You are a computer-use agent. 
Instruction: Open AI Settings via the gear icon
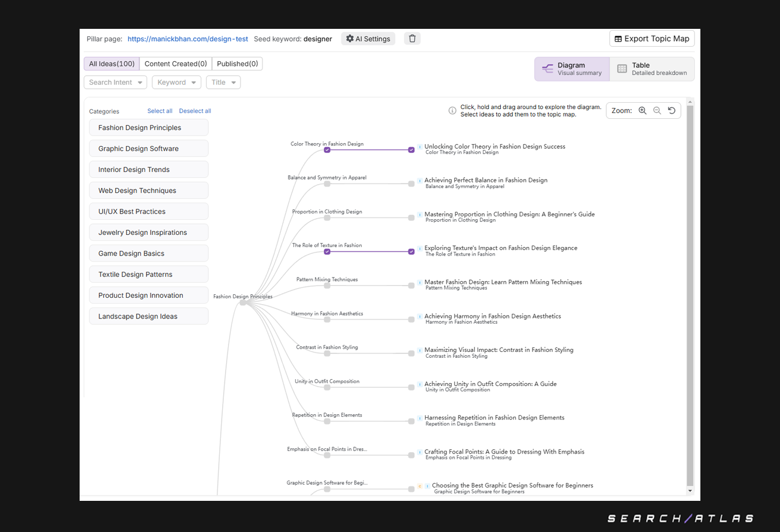pyautogui.click(x=350, y=38)
